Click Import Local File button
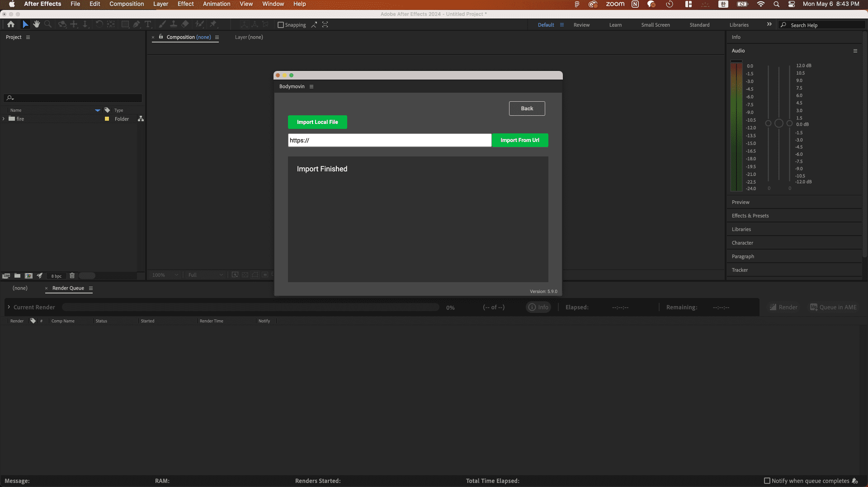868x487 pixels. click(x=317, y=122)
